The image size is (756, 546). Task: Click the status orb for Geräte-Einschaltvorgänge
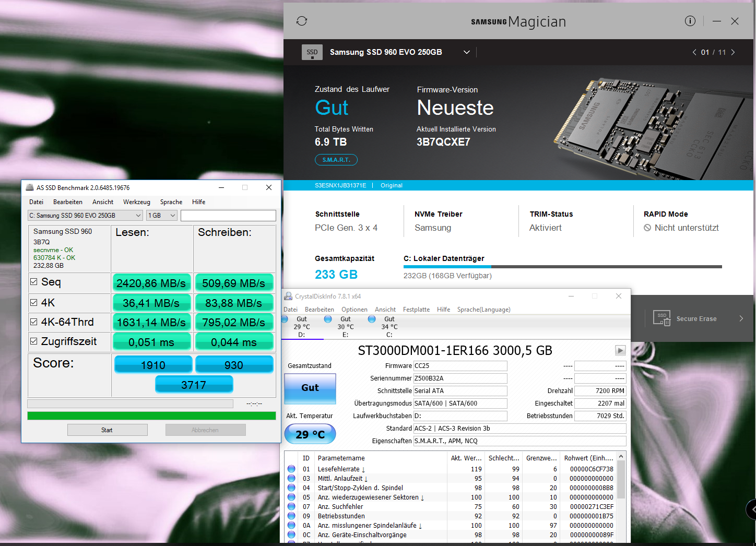coord(291,535)
